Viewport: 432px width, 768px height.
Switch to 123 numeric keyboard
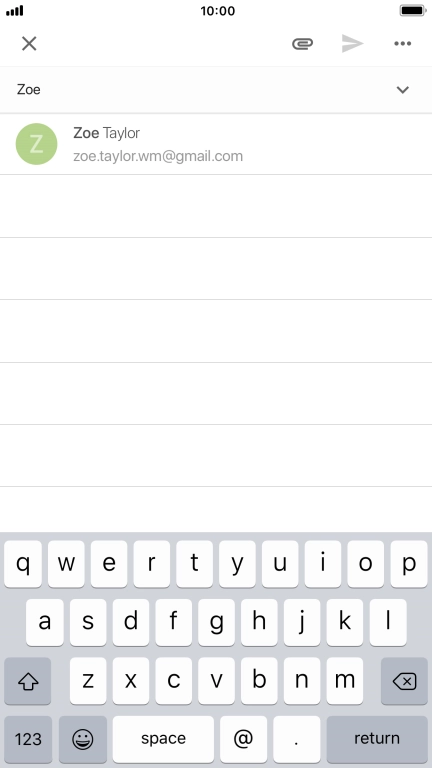point(28,739)
